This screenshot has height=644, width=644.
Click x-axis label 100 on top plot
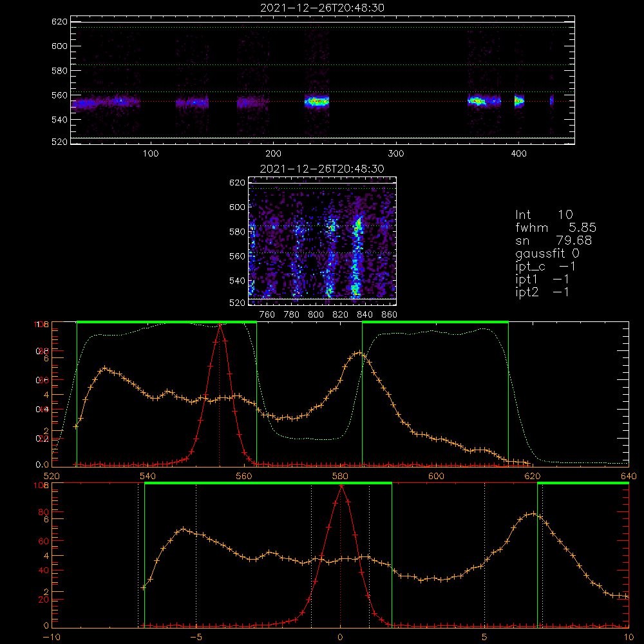click(151, 154)
